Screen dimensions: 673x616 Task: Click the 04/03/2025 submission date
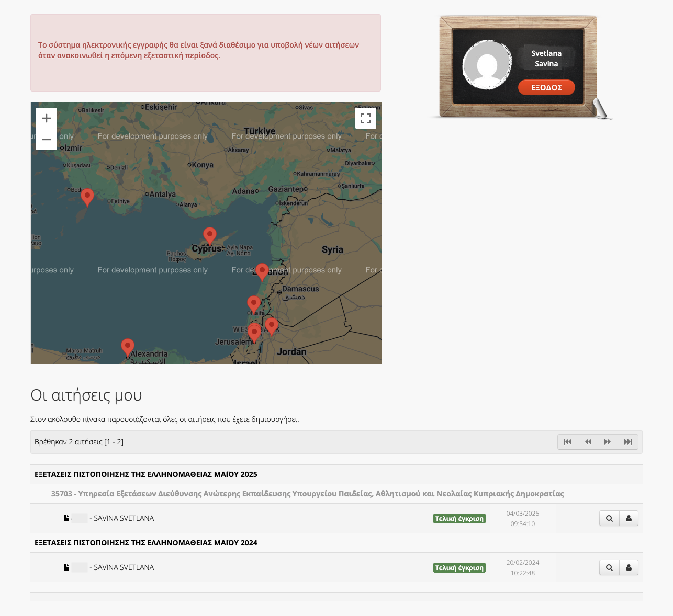[523, 514]
